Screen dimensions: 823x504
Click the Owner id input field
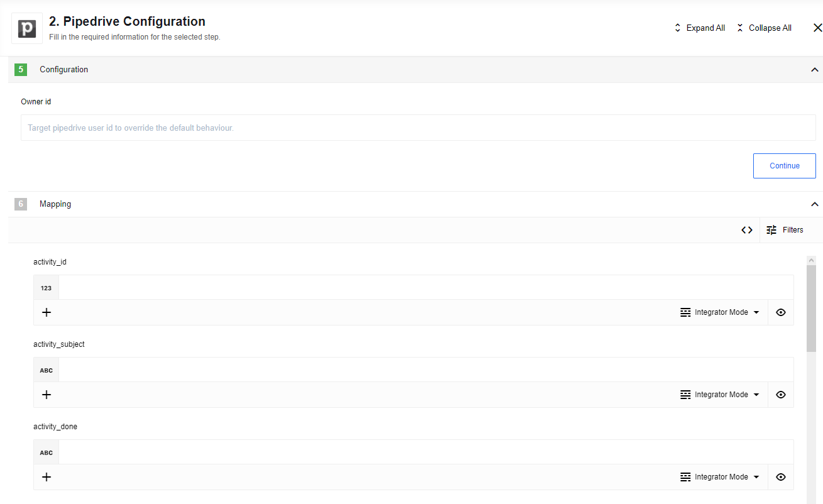(418, 128)
